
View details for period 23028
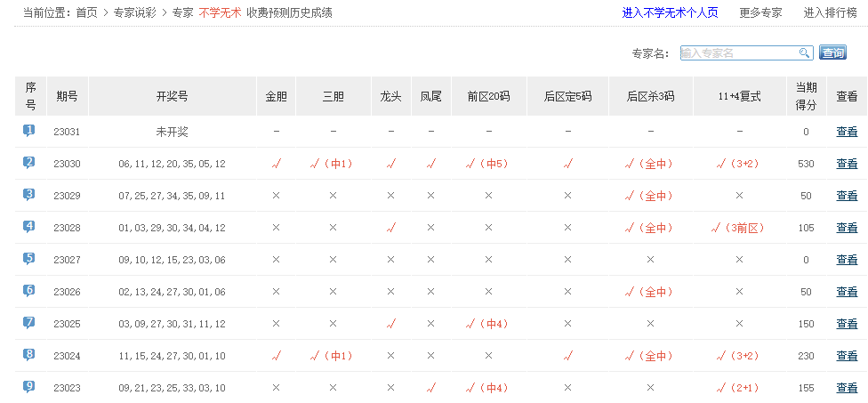coord(847,228)
